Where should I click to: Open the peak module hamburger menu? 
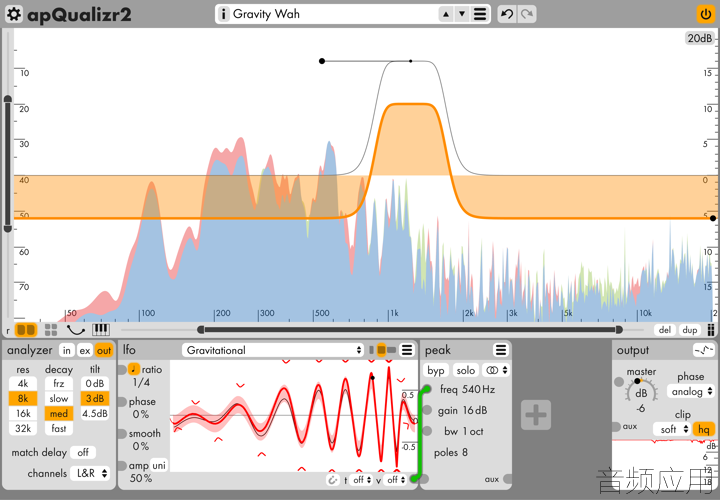pyautogui.click(x=501, y=350)
